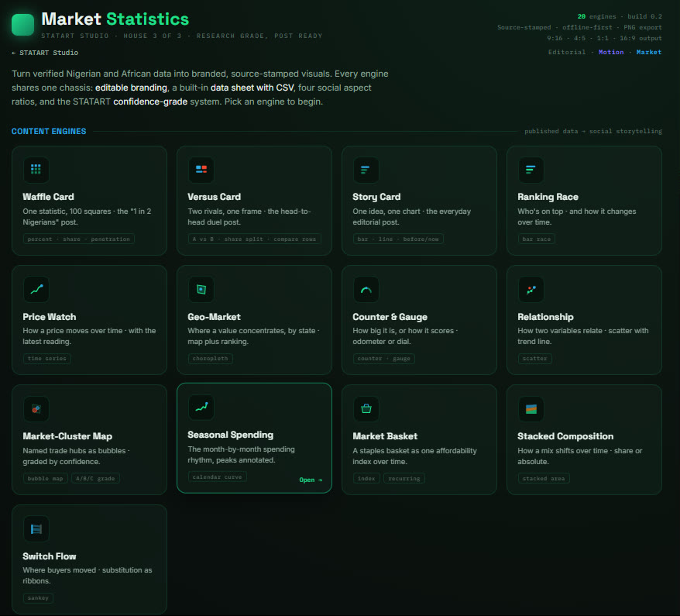Select the Ranking Race icon
Image resolution: width=680 pixels, height=616 pixels.
(531, 169)
